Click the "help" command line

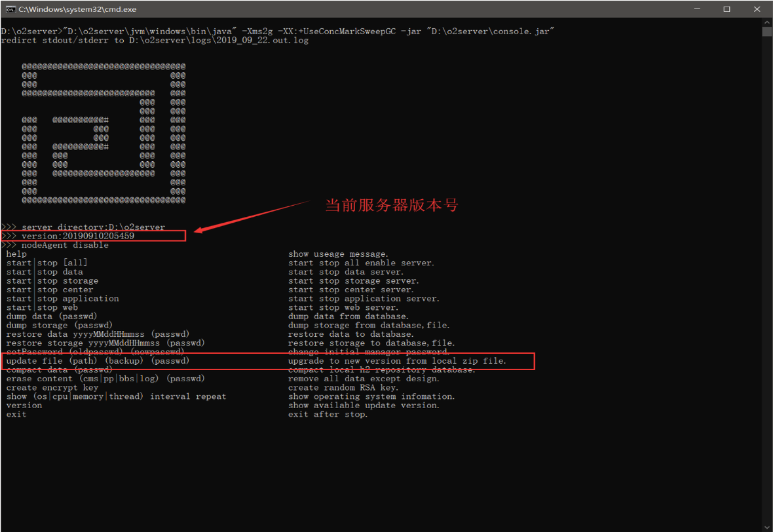pos(16,254)
